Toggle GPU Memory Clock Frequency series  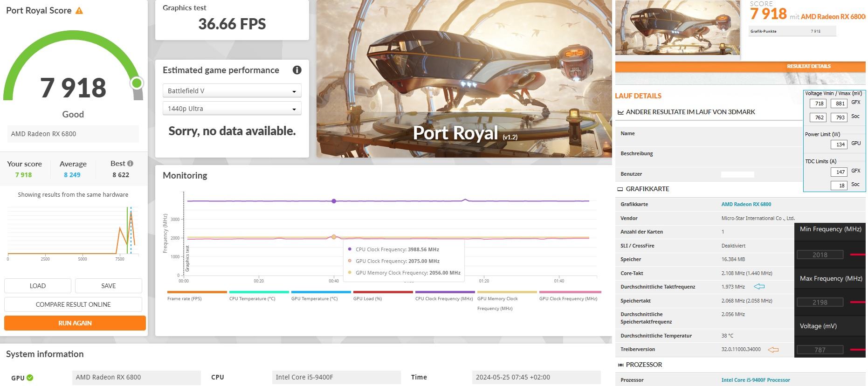[507, 301]
